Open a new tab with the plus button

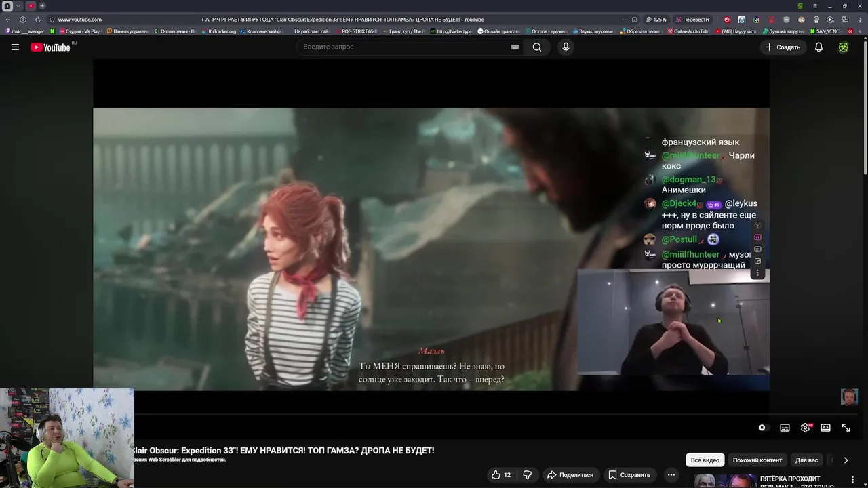pos(42,6)
